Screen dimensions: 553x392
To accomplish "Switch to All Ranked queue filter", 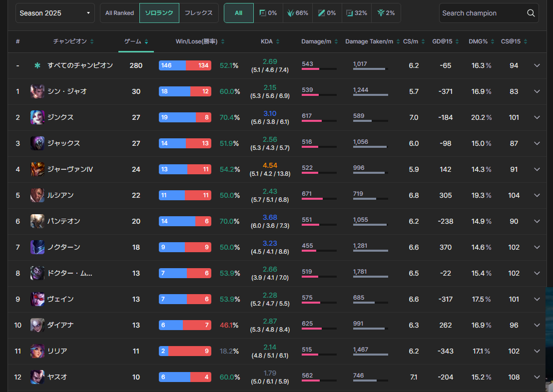I will pos(119,13).
